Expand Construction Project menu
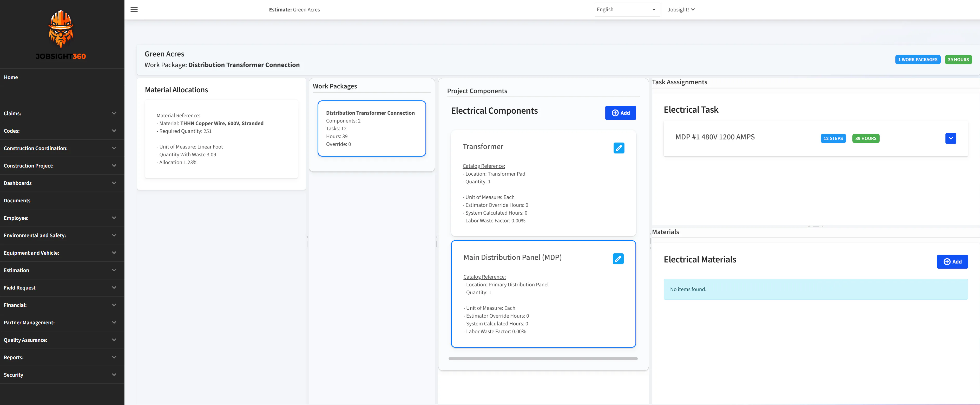 tap(62, 166)
